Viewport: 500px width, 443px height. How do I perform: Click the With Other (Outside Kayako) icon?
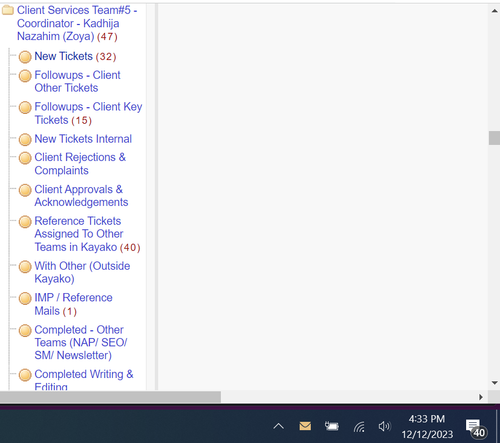(x=25, y=267)
